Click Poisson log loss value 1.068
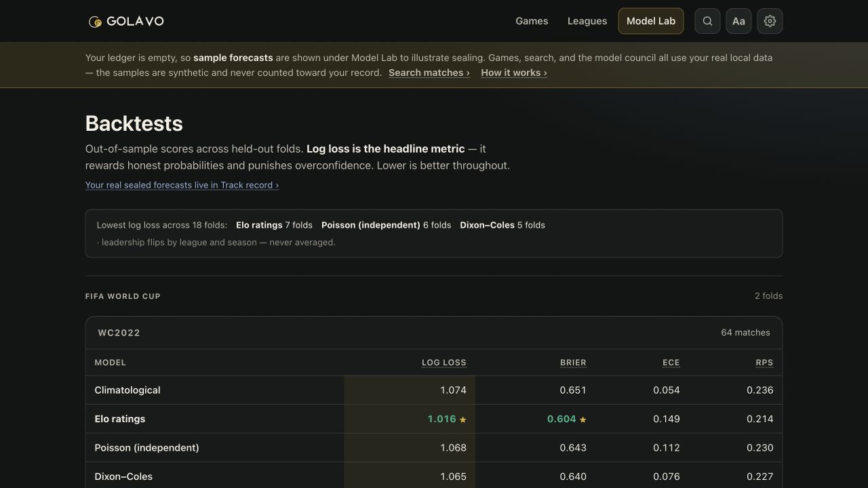Viewport: 868px width, 488px height. point(453,448)
